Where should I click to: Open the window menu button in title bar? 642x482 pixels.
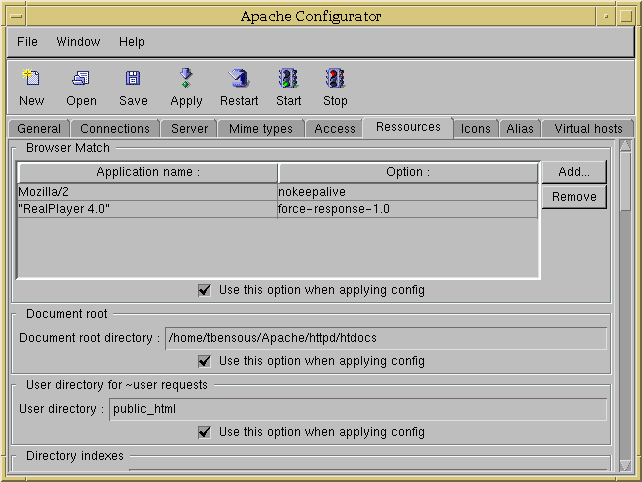tap(16, 16)
